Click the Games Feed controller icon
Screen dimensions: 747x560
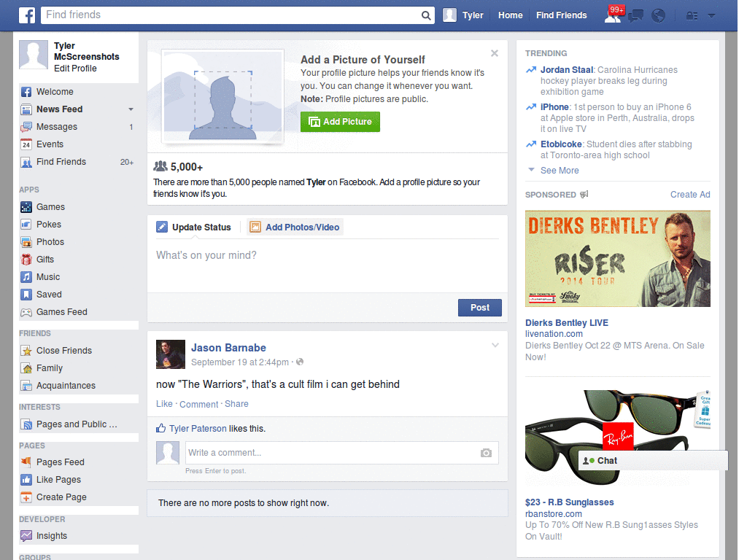(26, 312)
